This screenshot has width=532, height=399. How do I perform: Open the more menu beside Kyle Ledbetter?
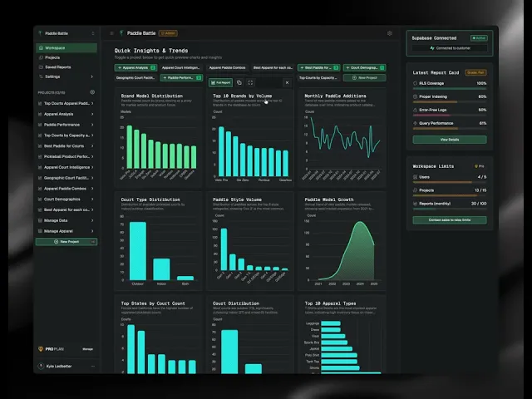point(92,366)
